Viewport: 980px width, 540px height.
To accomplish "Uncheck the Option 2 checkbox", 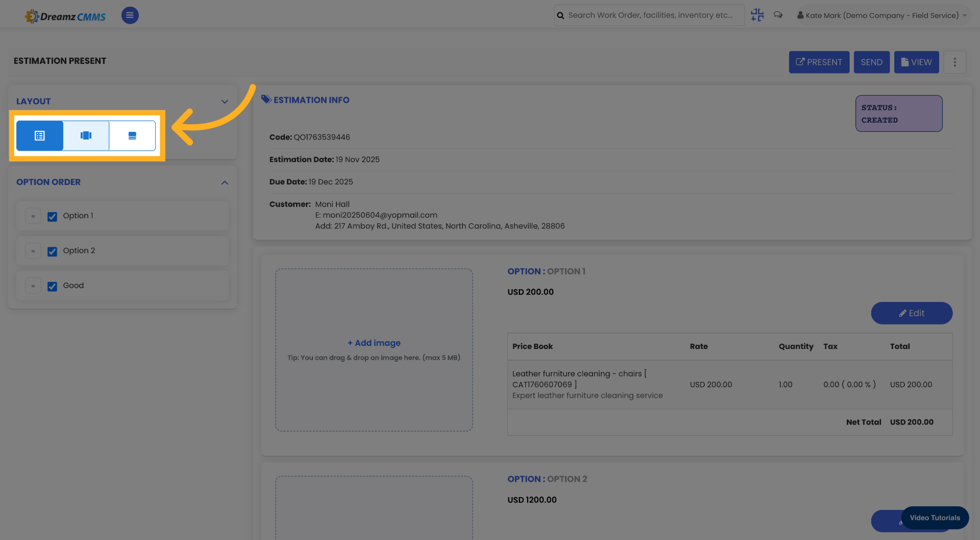I will click(52, 251).
